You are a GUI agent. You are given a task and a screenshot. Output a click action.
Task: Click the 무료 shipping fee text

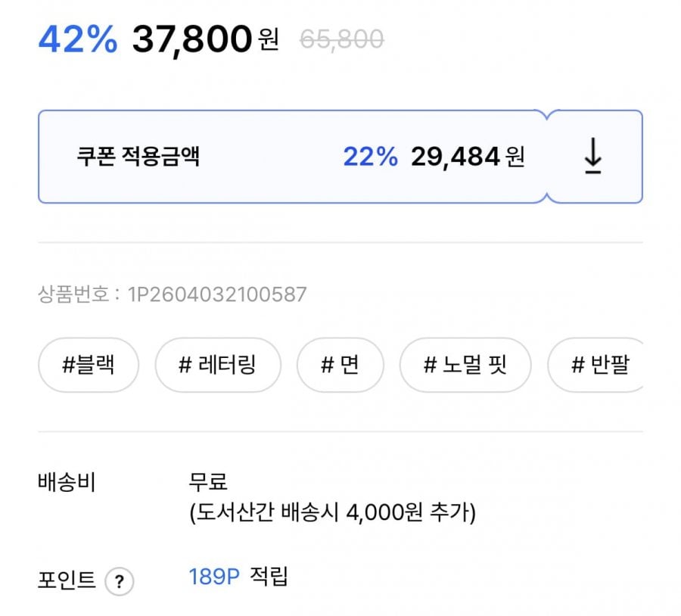point(207,481)
